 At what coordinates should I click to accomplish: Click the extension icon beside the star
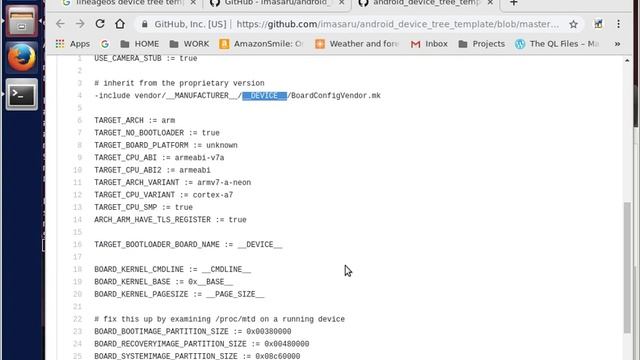point(598,24)
